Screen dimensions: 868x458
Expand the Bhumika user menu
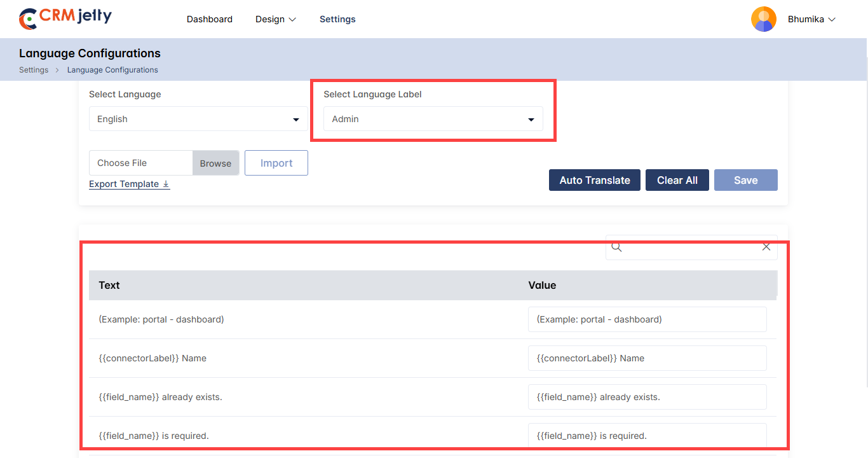pyautogui.click(x=811, y=19)
